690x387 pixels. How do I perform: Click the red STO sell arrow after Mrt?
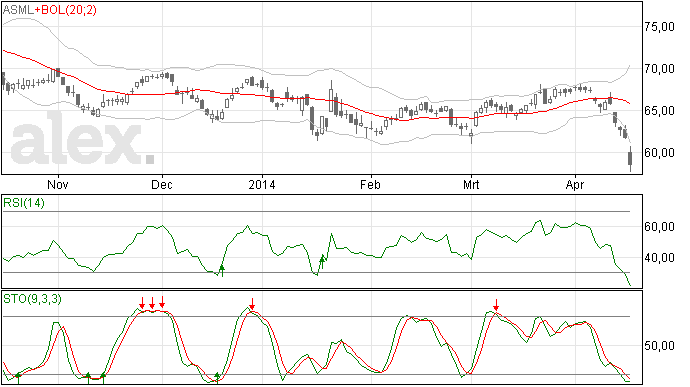tap(496, 305)
